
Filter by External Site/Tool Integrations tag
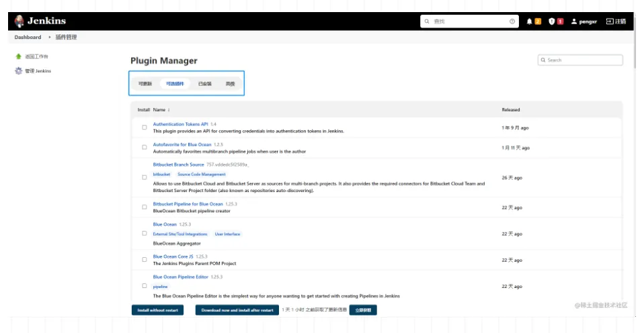[180, 234]
